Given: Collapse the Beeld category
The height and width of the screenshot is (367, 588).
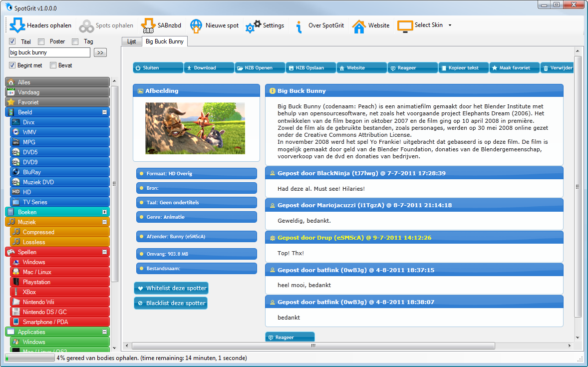Looking at the screenshot, I should [105, 112].
